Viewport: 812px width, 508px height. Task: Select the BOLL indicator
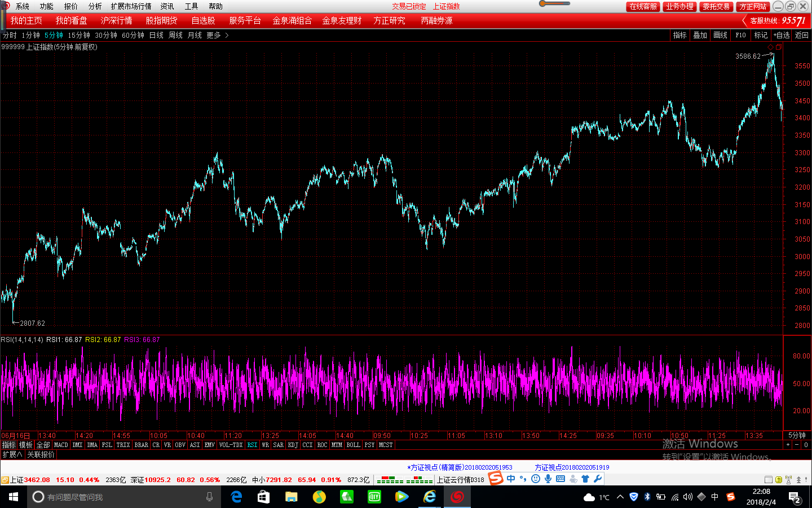[x=354, y=445]
